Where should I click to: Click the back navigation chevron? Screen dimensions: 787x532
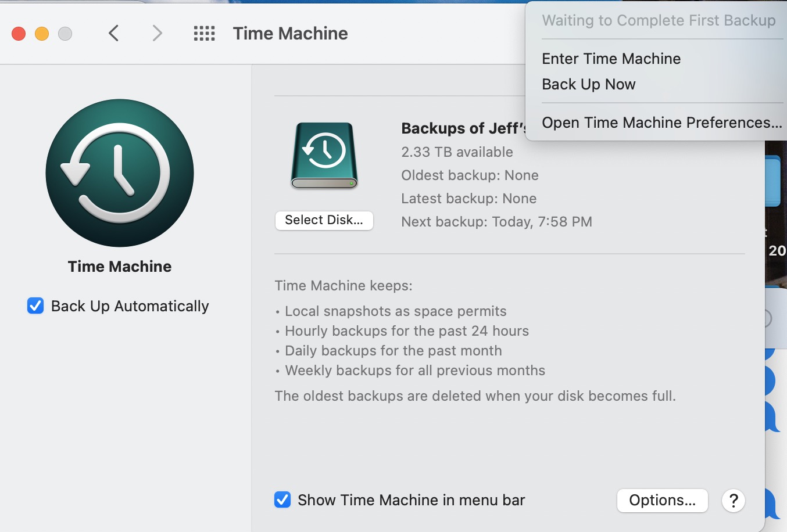click(114, 34)
